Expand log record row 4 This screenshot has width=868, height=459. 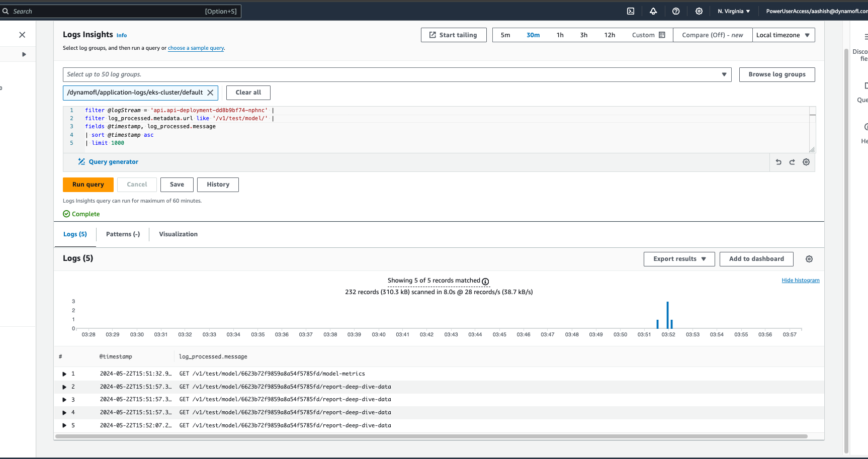point(64,413)
